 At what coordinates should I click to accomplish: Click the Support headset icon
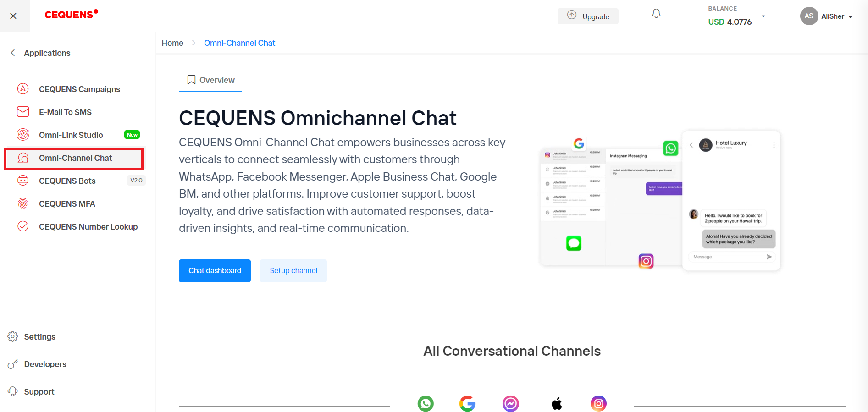(x=13, y=391)
